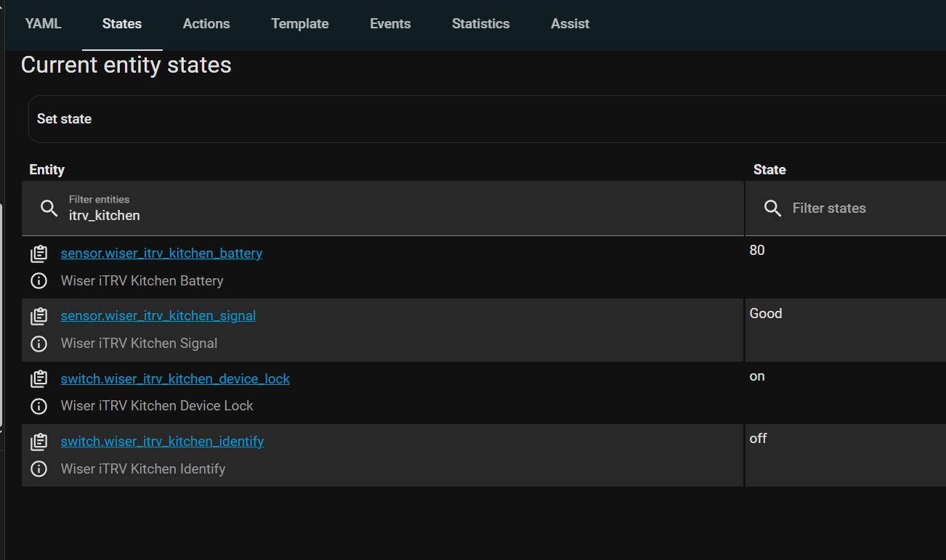Viewport: 946px width, 560px height.
Task: Open the Actions tab
Action: pos(206,24)
